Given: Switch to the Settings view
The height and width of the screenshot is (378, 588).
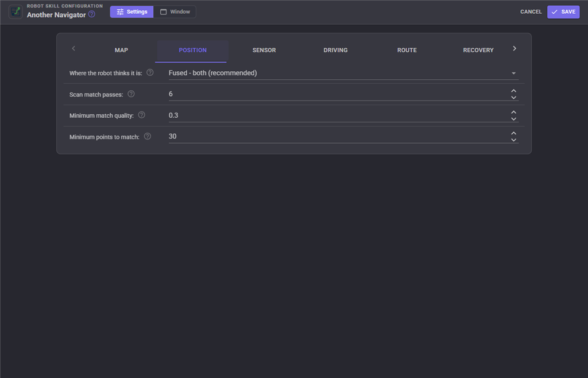Looking at the screenshot, I should [x=131, y=11].
